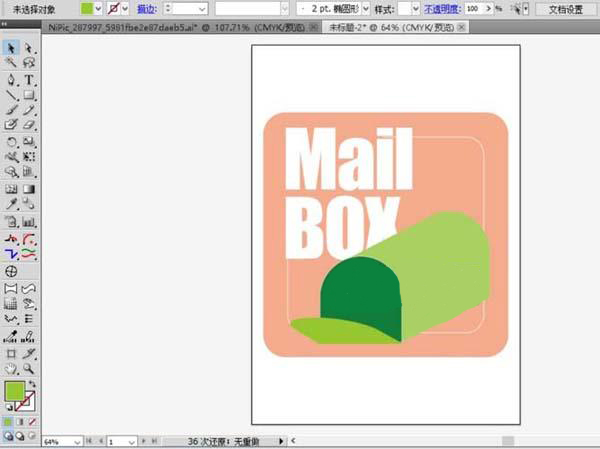
Task: Click the control bar stroke none swatch
Action: pos(114,8)
